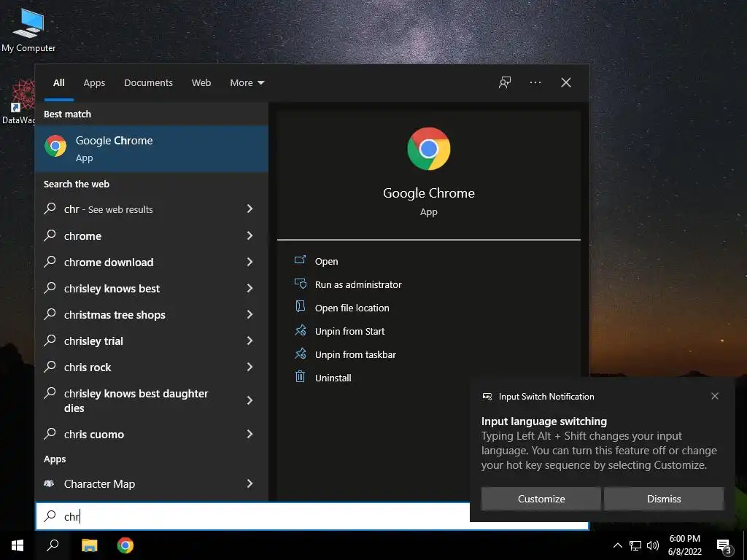747x560 pixels.
Task: Expand arrow next to 'christmas tree shops'
Action: (249, 314)
